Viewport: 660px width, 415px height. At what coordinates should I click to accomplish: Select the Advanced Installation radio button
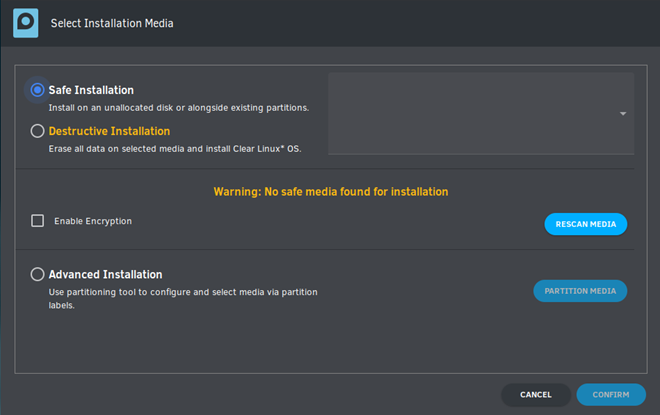[37, 274]
